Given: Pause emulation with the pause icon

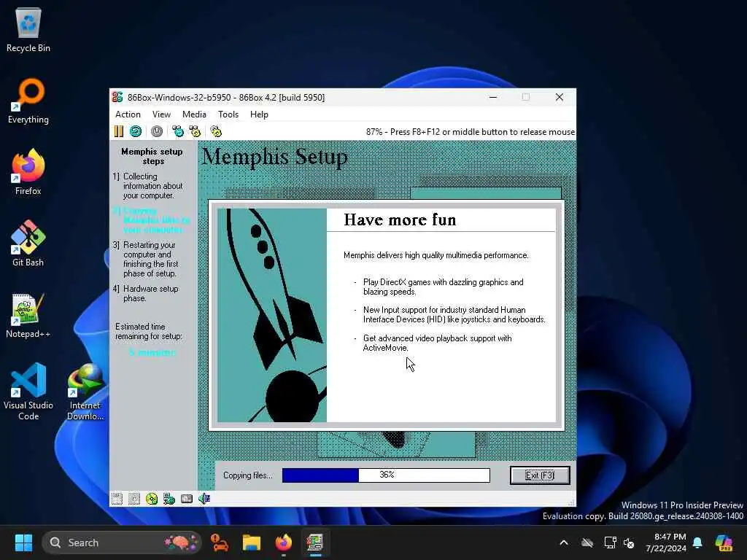Looking at the screenshot, I should (x=119, y=131).
